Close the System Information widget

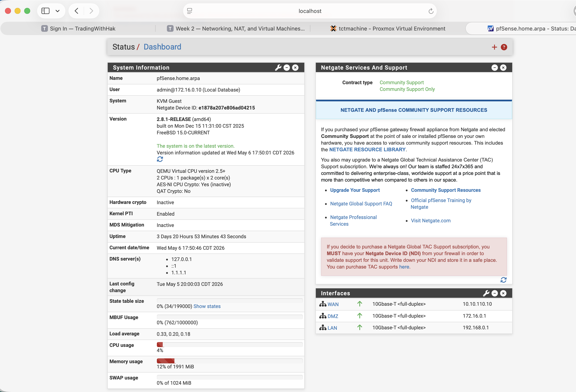point(295,68)
